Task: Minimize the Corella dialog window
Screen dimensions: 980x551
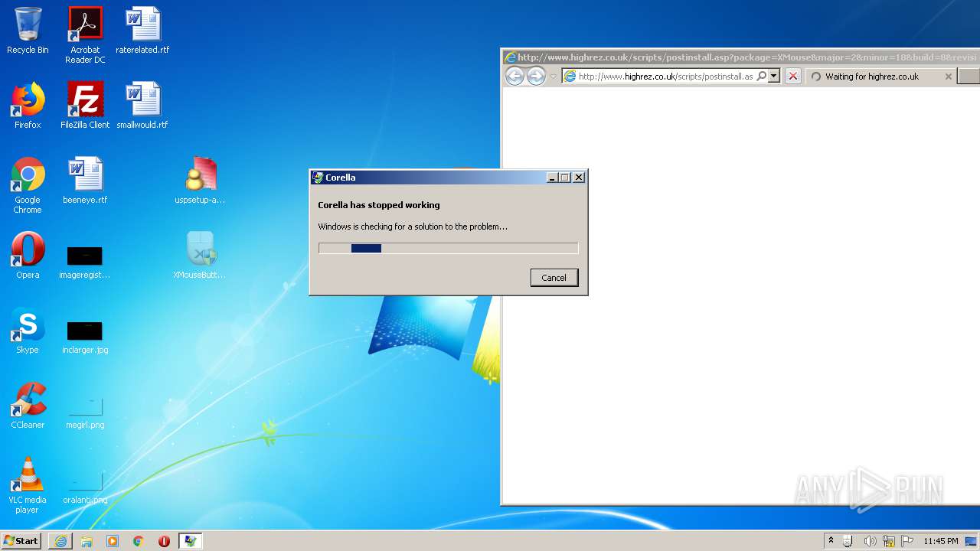Action: 553,178
